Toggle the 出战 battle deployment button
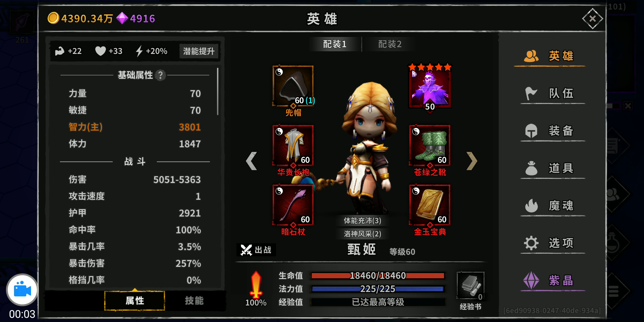This screenshot has width=644, height=322. (x=256, y=250)
